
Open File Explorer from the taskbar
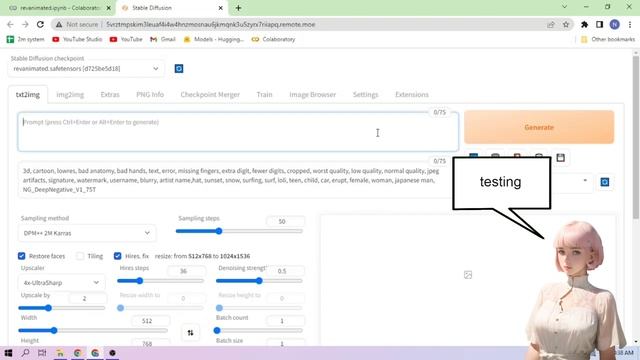(x=60, y=353)
